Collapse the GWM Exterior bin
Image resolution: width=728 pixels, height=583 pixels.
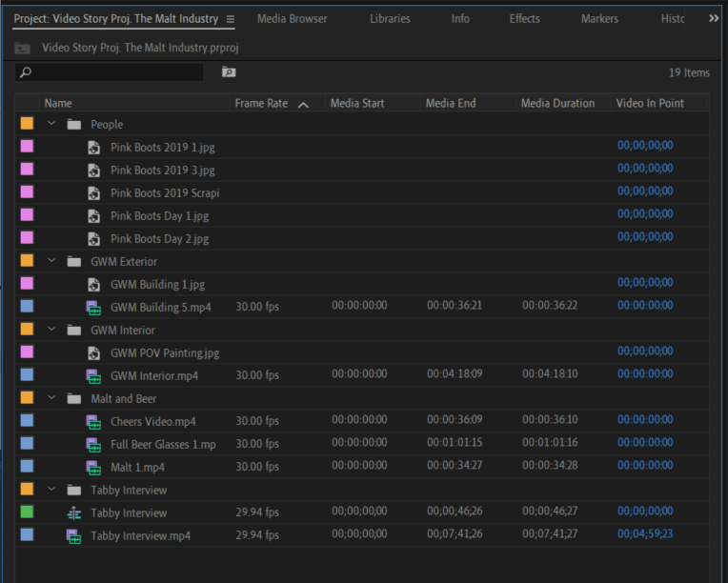[51, 261]
